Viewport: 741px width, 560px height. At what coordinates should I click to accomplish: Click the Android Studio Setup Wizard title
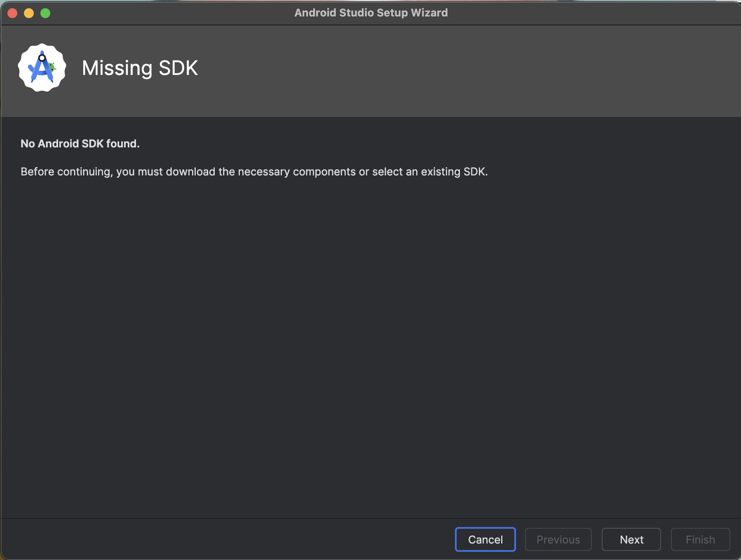(x=370, y=13)
